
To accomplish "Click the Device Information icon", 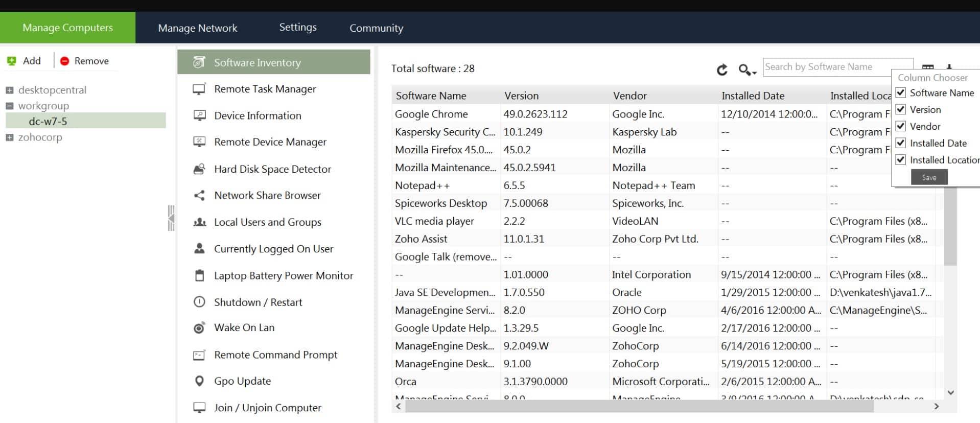I will (x=199, y=115).
